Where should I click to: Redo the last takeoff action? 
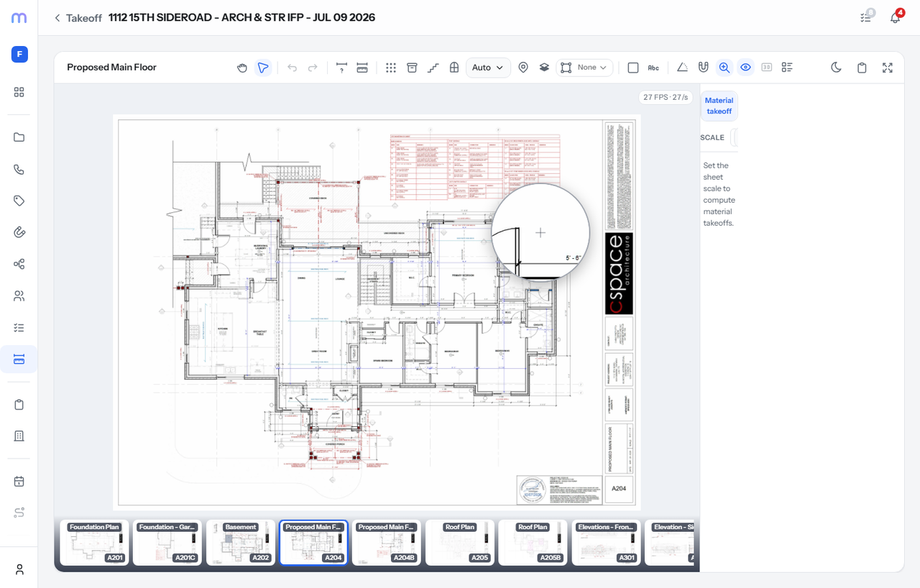[313, 68]
